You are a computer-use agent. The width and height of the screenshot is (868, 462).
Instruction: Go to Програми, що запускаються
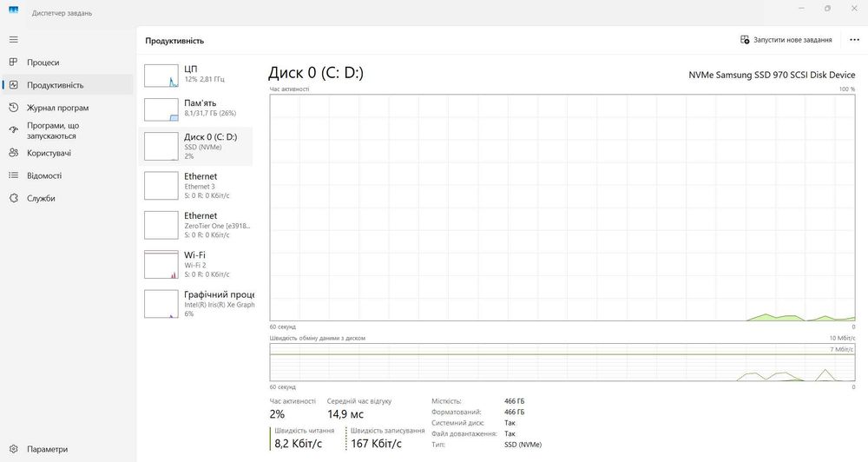click(68, 130)
